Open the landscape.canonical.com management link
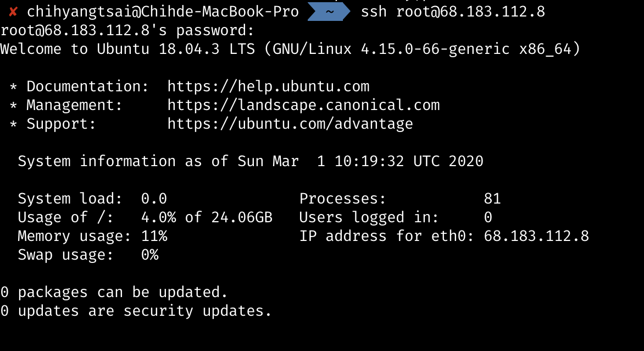The width and height of the screenshot is (644, 351). (303, 105)
